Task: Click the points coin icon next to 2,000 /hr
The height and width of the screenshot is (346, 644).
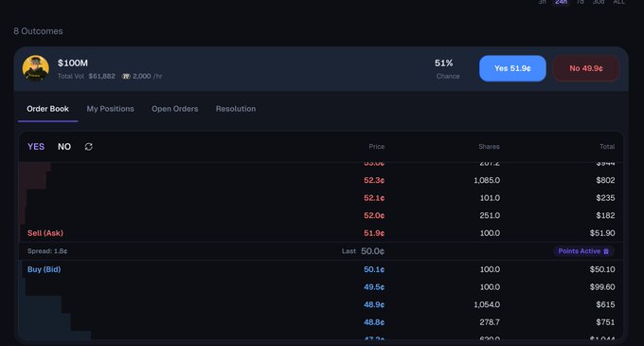Action: [126, 76]
